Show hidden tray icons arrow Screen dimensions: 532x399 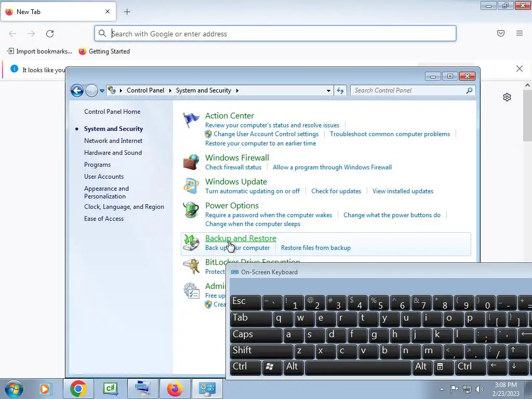tap(442, 389)
